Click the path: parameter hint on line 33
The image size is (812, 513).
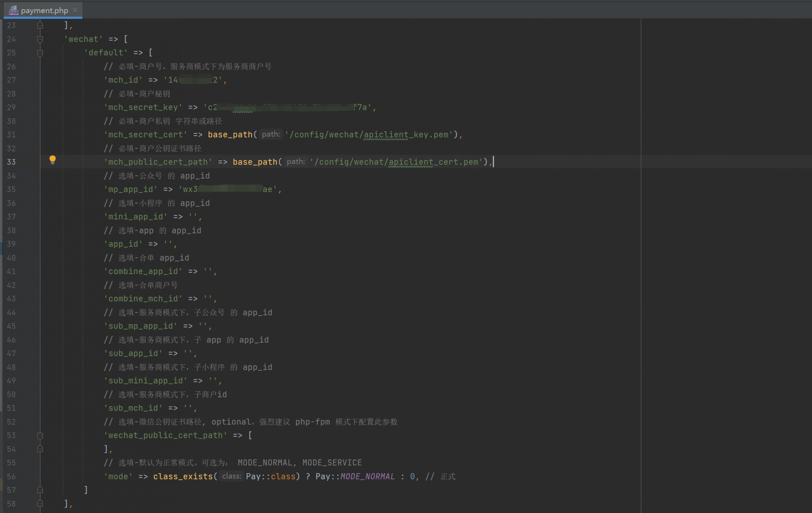point(295,162)
